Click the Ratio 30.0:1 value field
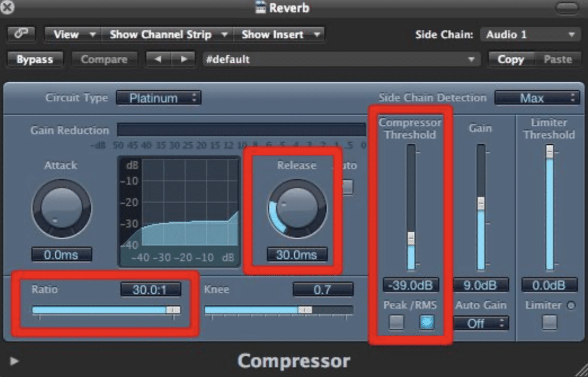The image size is (588, 377). point(150,290)
